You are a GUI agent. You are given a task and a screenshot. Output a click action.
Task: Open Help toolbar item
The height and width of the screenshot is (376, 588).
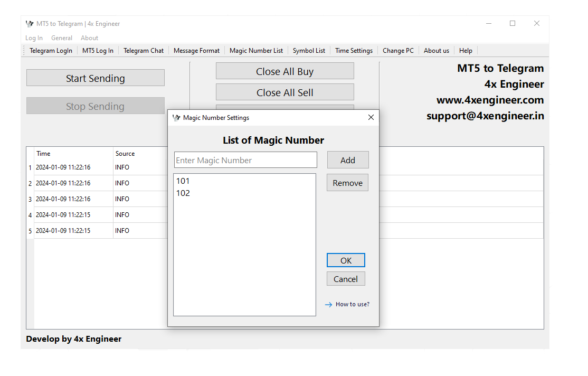466,51
